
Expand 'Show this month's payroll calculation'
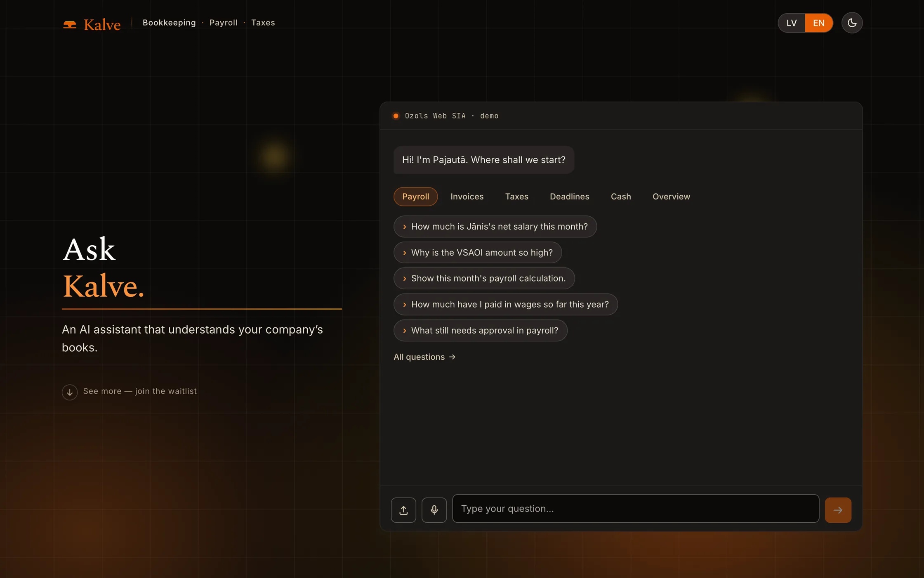pyautogui.click(x=484, y=279)
